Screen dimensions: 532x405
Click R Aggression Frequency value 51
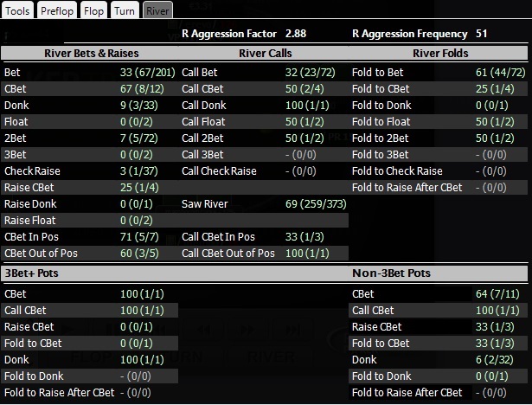point(482,34)
